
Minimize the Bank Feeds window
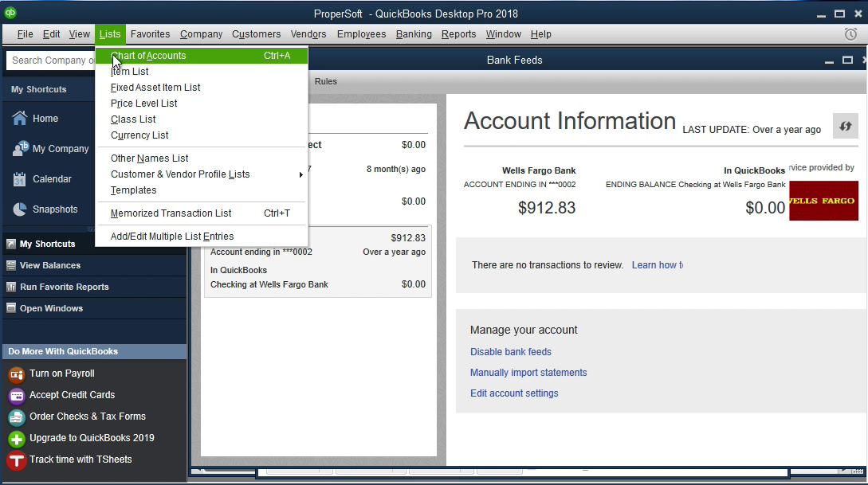(829, 61)
